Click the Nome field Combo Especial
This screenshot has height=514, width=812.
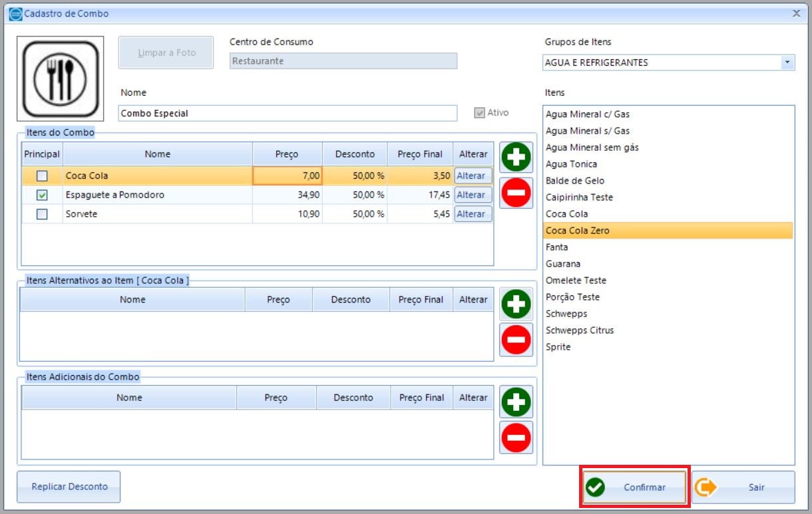click(288, 113)
